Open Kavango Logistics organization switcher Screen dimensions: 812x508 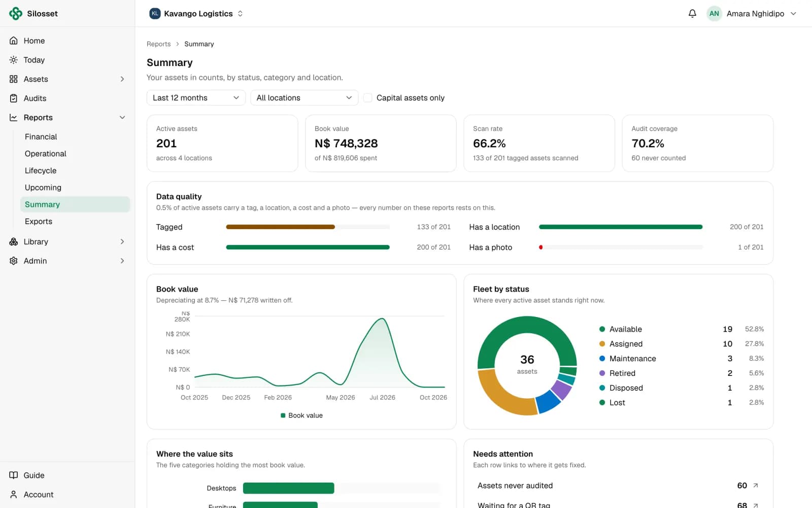coord(196,14)
